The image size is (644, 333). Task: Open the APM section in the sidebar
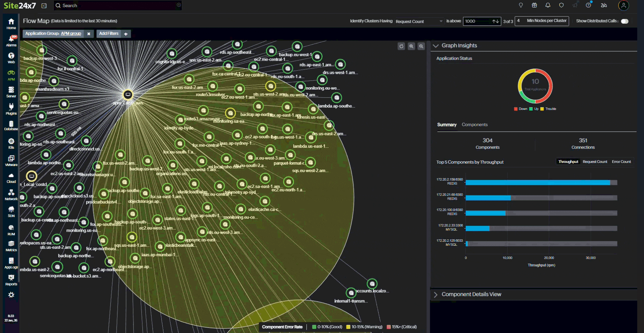click(11, 74)
